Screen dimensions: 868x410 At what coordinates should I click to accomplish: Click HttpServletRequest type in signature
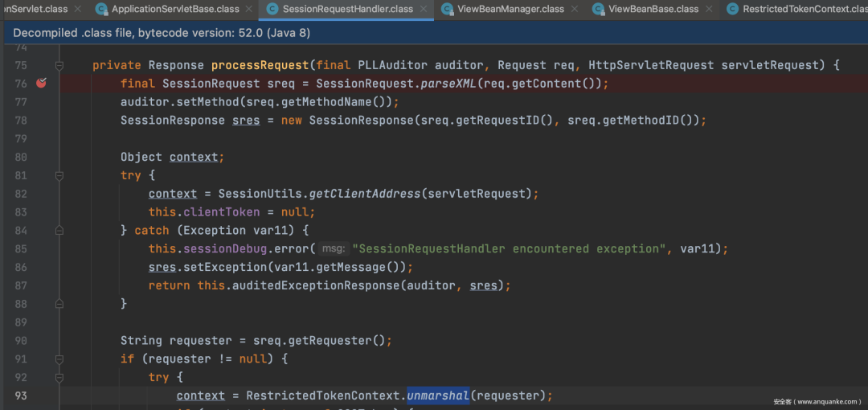pos(651,65)
